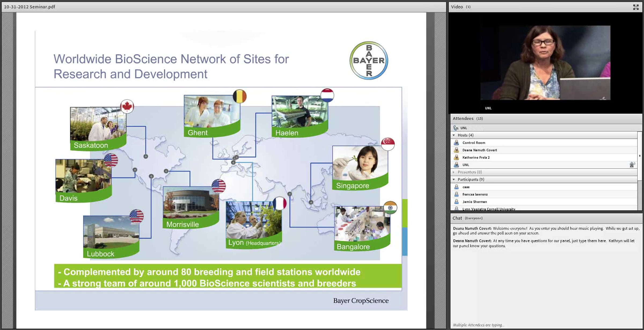Click the phone icon beside UNL above Hosts
Viewport: 644px width, 330px height.
pyautogui.click(x=456, y=128)
